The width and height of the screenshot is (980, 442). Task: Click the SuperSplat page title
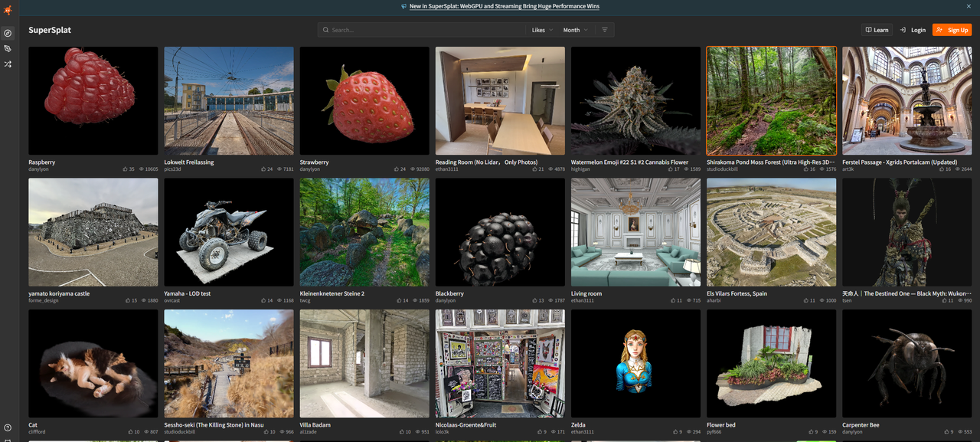pos(50,30)
